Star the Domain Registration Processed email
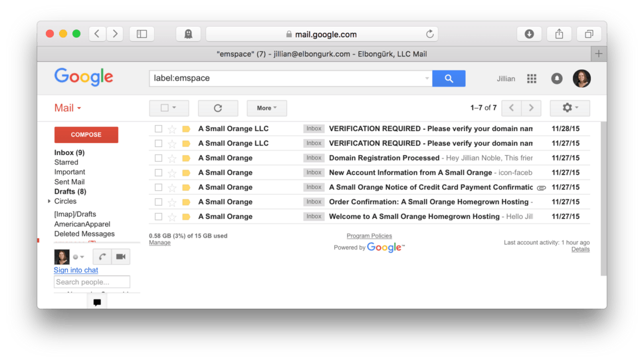 tap(172, 158)
